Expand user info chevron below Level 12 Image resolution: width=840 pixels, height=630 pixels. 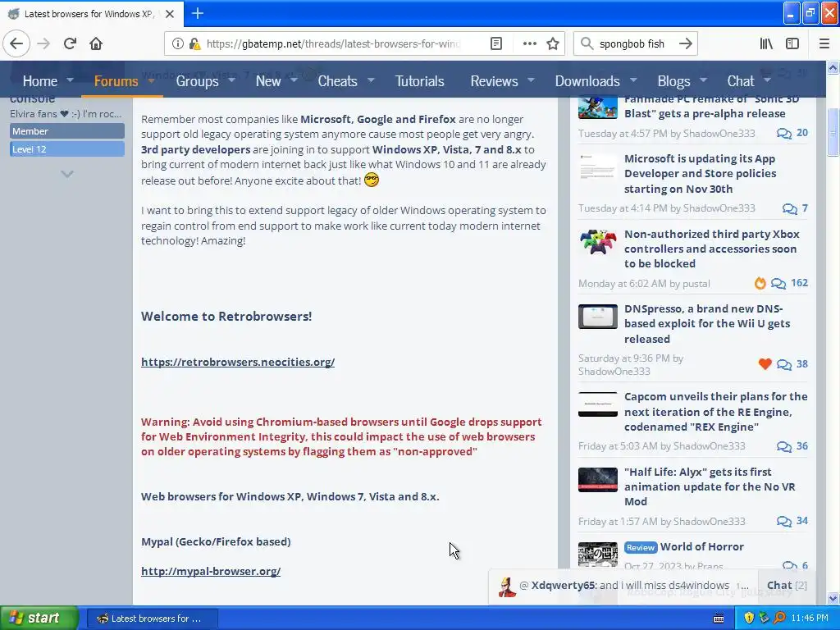[67, 174]
